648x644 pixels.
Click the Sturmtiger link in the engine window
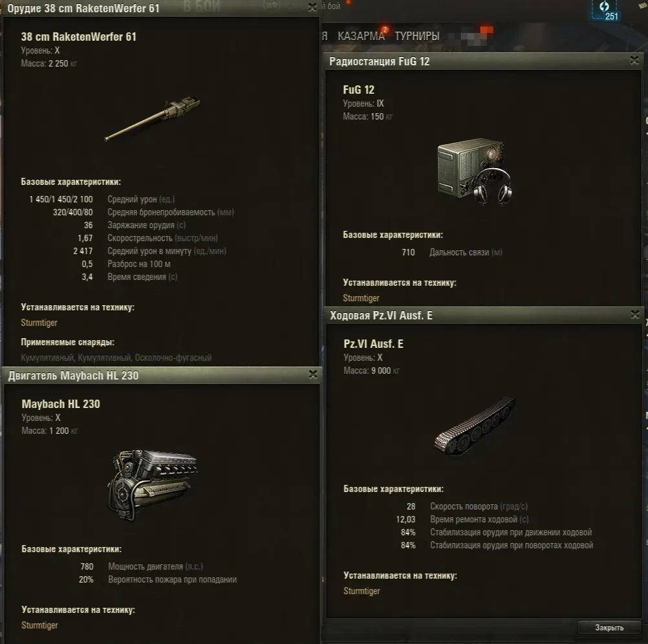[x=39, y=625]
